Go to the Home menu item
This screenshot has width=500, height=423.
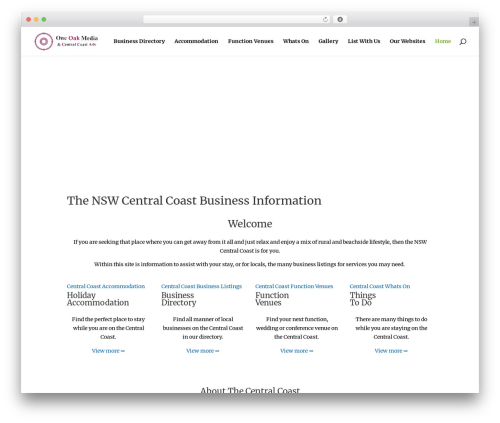click(x=443, y=41)
